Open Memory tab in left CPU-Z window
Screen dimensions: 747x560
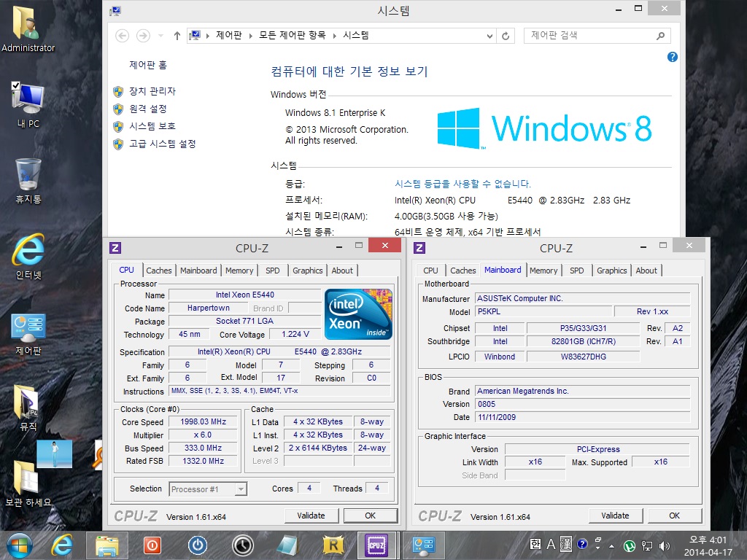pos(239,271)
